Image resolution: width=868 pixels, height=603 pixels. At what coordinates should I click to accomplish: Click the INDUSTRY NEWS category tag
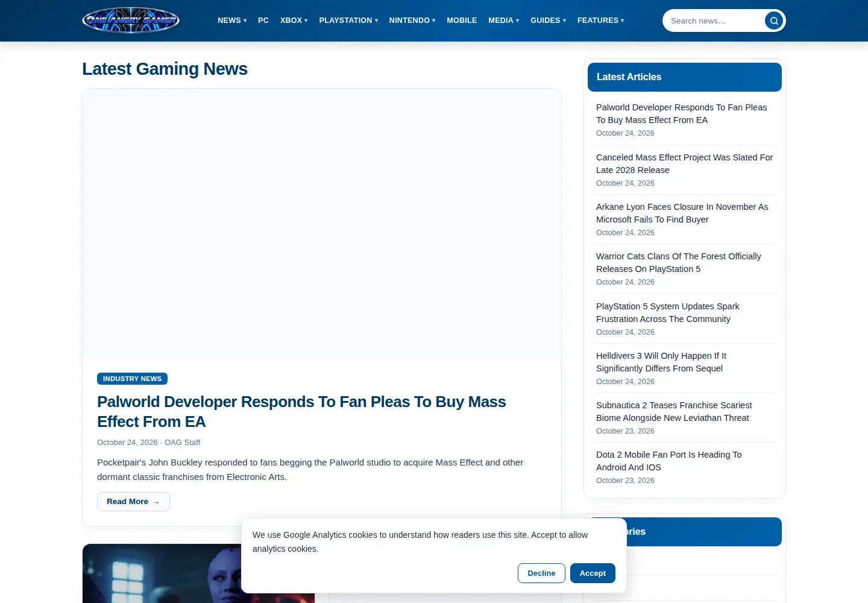pyautogui.click(x=132, y=379)
